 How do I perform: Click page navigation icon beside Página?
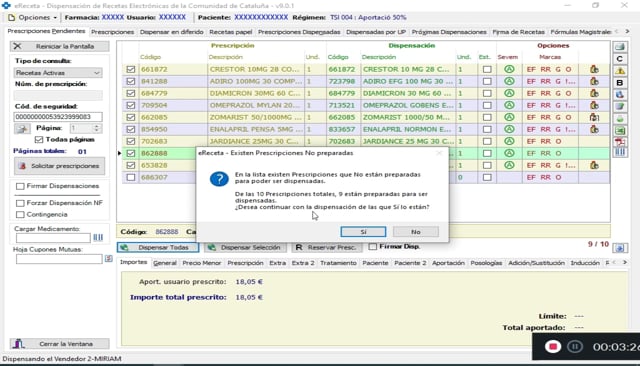[x=22, y=129]
